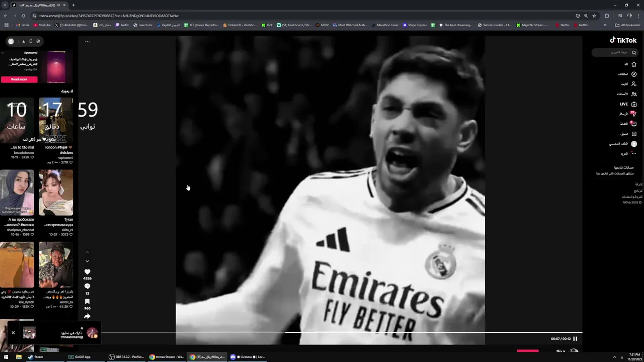Expand the All Bookmarks folder

click(x=627, y=25)
